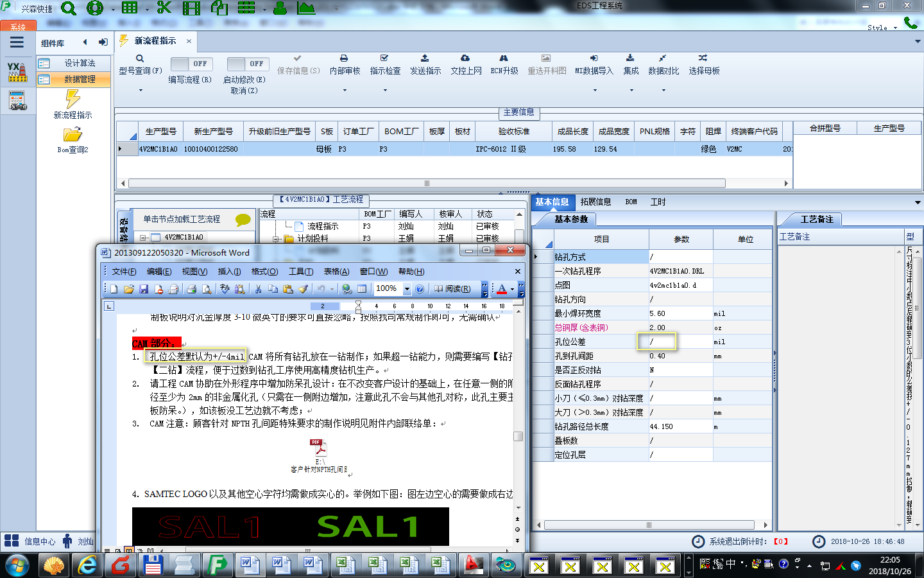Click phone icon at top right

coord(910,22)
